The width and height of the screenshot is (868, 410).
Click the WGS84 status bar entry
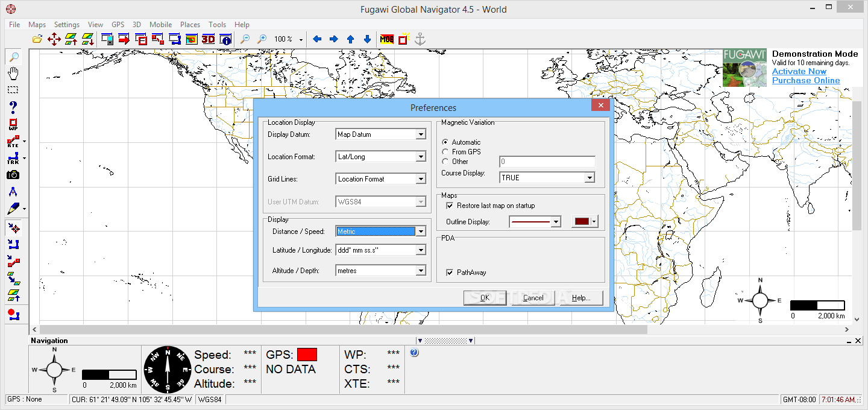(x=210, y=400)
